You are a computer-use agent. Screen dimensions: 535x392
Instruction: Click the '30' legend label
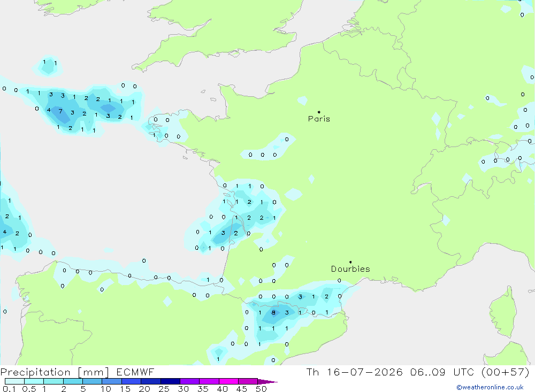(184, 389)
